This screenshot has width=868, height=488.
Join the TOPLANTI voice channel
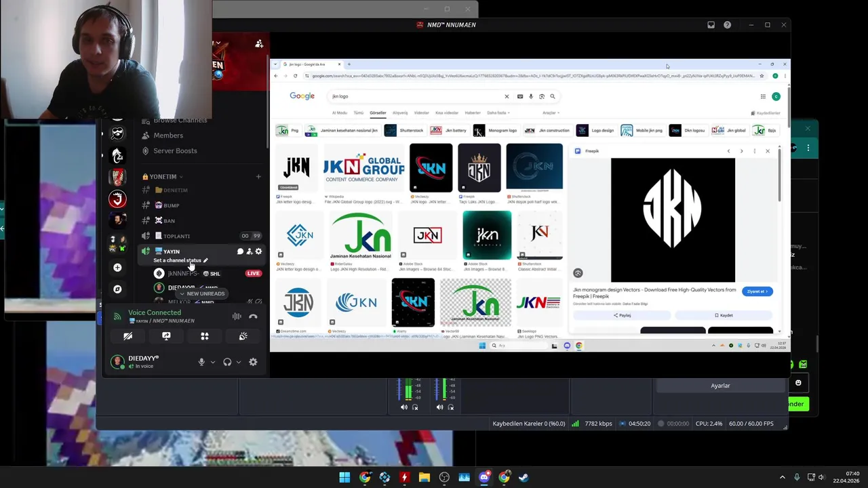pos(200,236)
